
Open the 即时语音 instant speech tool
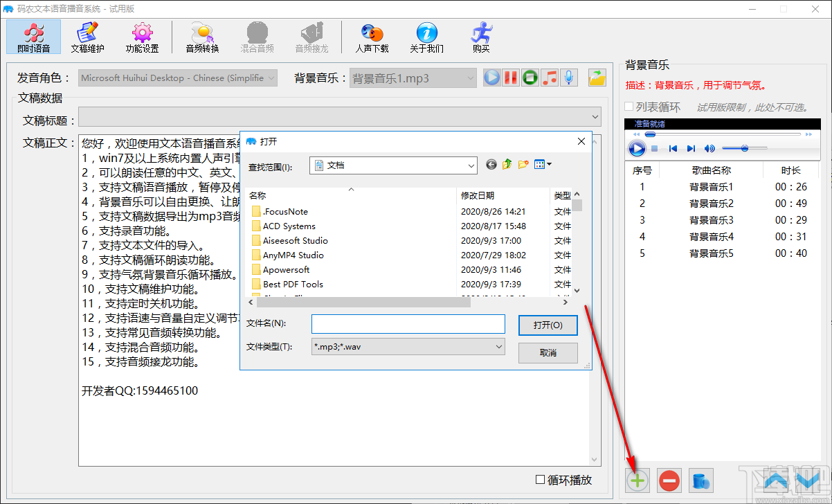34,37
